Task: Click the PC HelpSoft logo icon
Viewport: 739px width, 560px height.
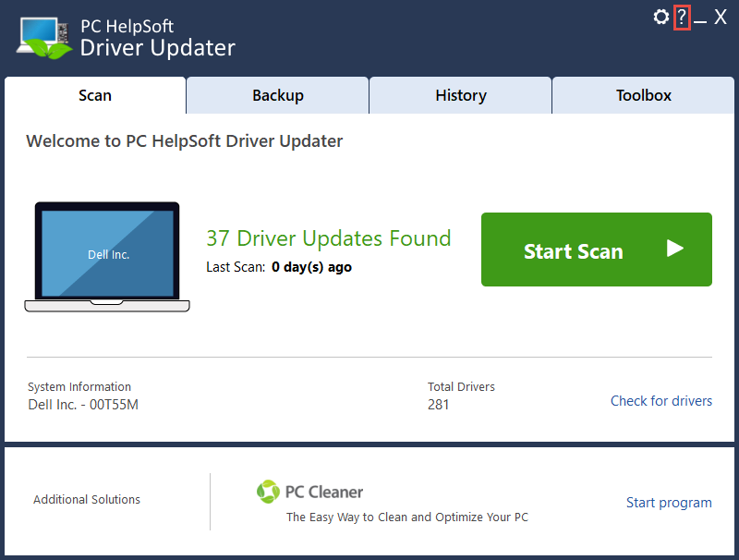Action: tap(42, 37)
